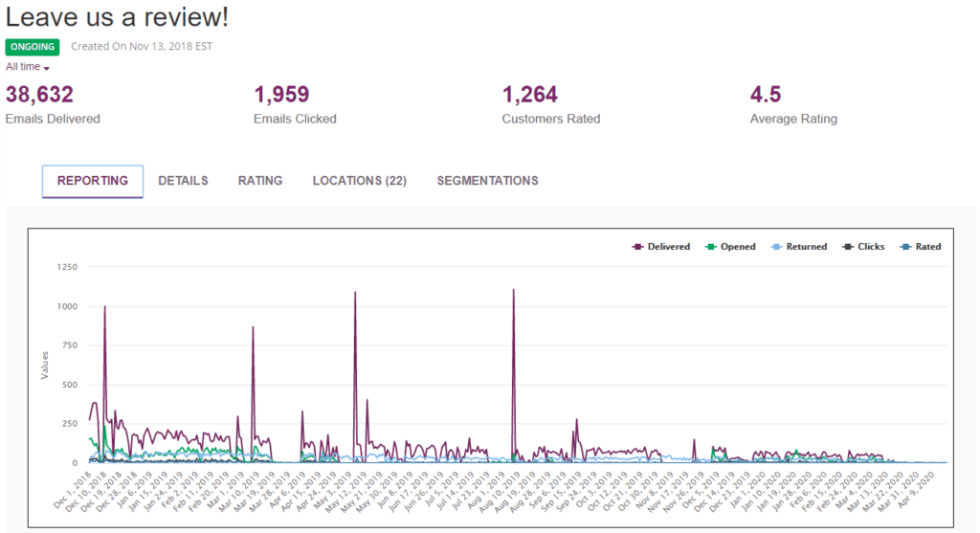Select the 1,959 Emails Clicked metric

pos(281,95)
